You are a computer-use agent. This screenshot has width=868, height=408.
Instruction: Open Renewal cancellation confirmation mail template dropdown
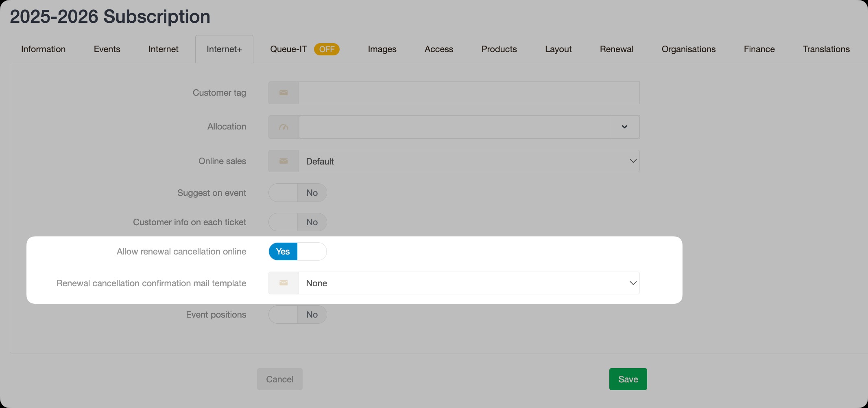click(x=469, y=283)
